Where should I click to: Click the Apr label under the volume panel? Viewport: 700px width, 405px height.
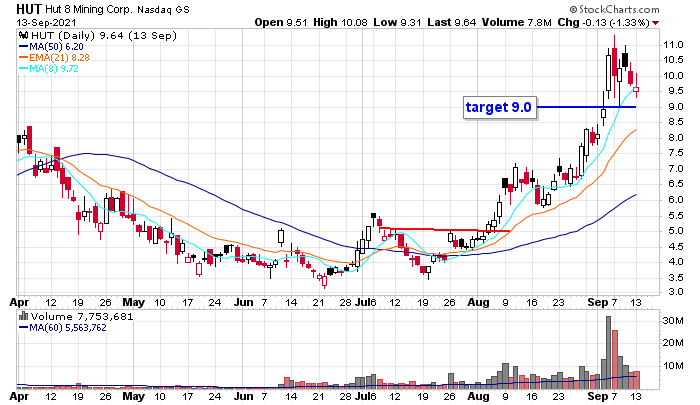[x=19, y=396]
